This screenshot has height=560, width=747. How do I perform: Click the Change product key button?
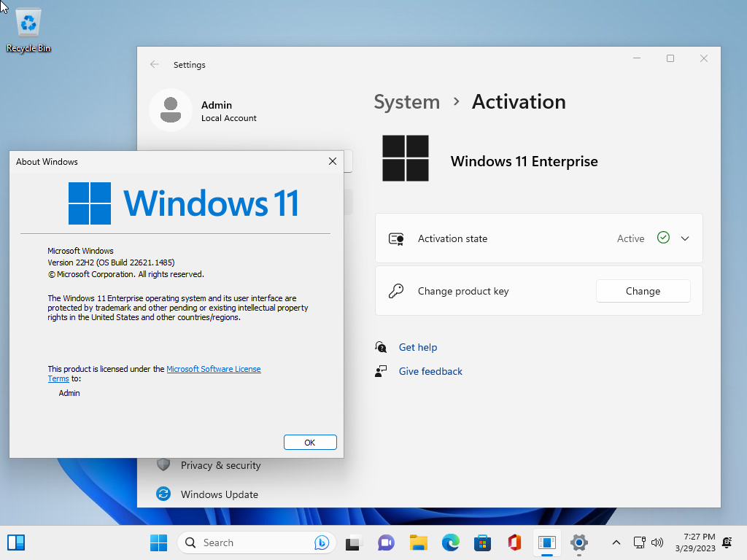pos(643,291)
